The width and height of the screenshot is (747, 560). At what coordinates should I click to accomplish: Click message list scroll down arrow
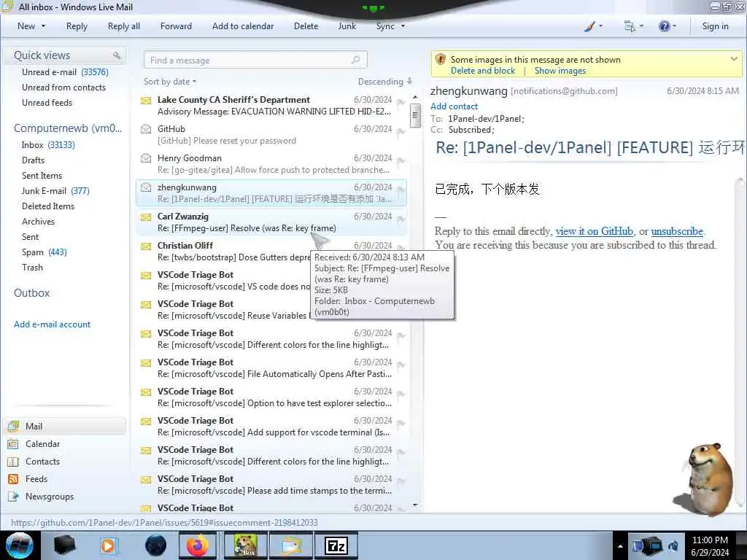point(415,505)
